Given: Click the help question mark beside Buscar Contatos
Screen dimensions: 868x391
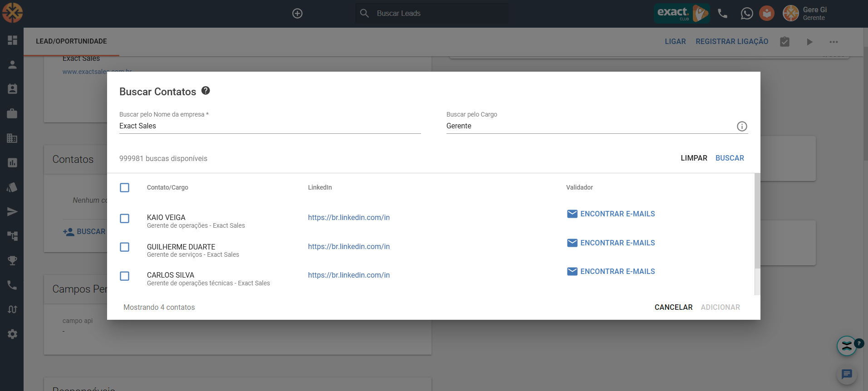Looking at the screenshot, I should pos(206,91).
